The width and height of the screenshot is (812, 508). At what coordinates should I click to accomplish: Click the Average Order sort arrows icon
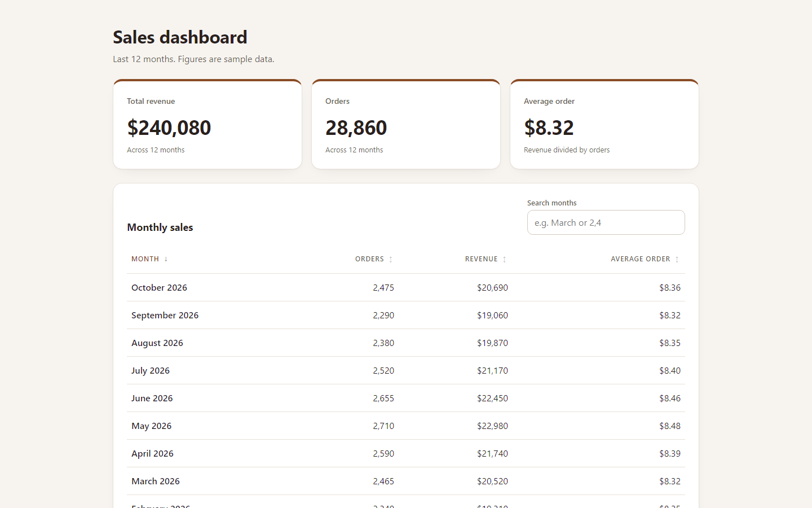677,260
